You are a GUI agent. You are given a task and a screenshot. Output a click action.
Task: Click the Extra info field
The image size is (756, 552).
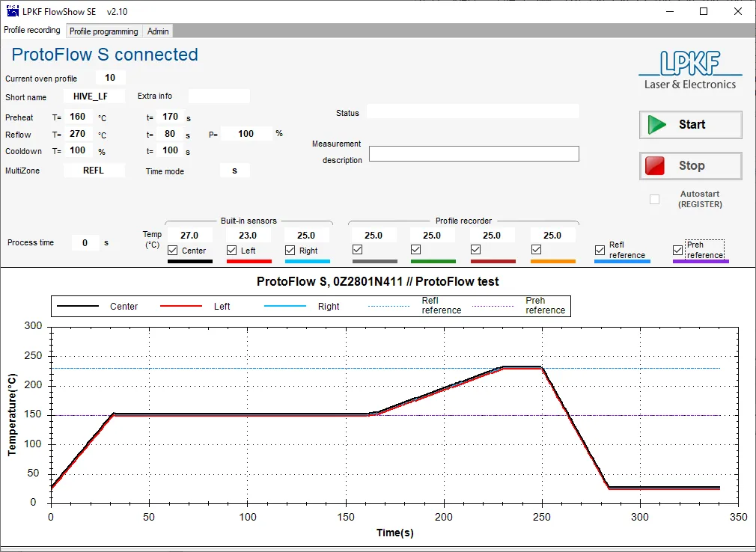pos(219,96)
